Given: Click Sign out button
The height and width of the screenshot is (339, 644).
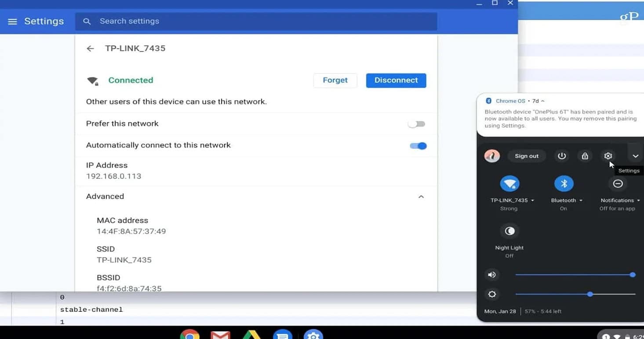Looking at the screenshot, I should click(x=527, y=156).
